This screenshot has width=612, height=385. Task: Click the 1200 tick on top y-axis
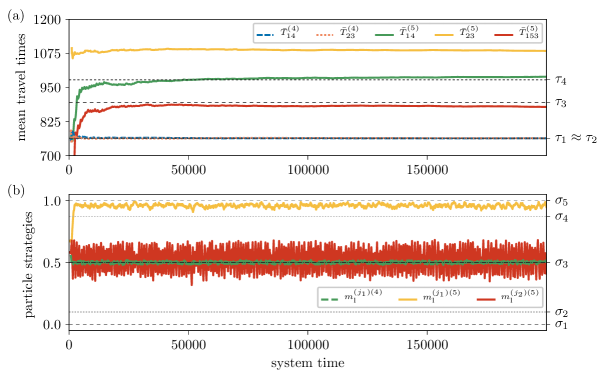tap(47, 19)
